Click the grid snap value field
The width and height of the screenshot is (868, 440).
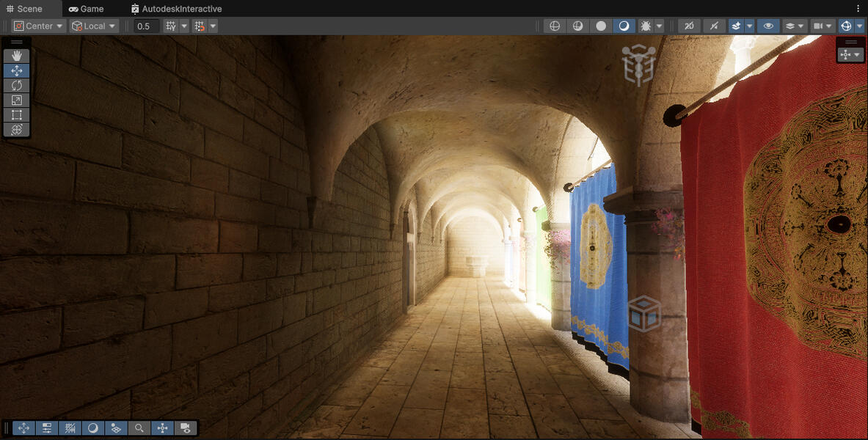tap(147, 26)
